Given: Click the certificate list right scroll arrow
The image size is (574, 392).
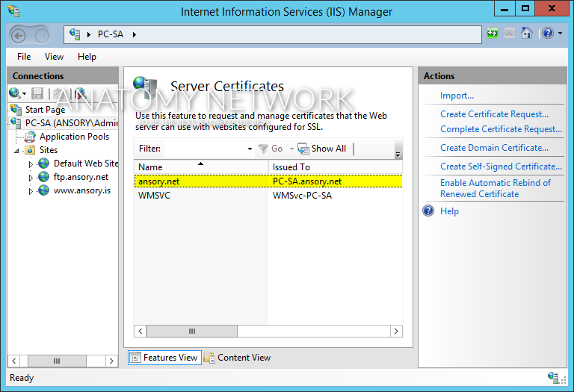Looking at the screenshot, I should point(396,332).
